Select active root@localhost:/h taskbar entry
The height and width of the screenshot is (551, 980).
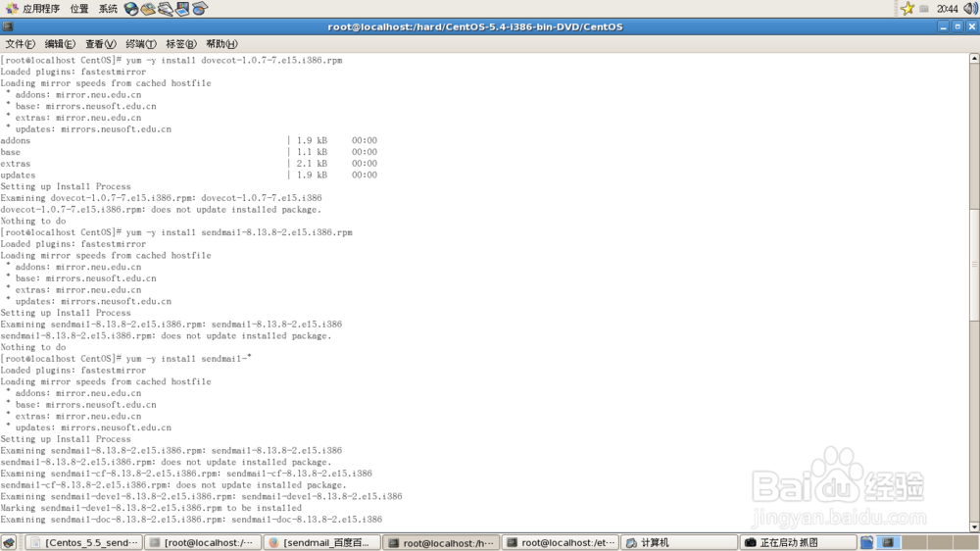[441, 542]
